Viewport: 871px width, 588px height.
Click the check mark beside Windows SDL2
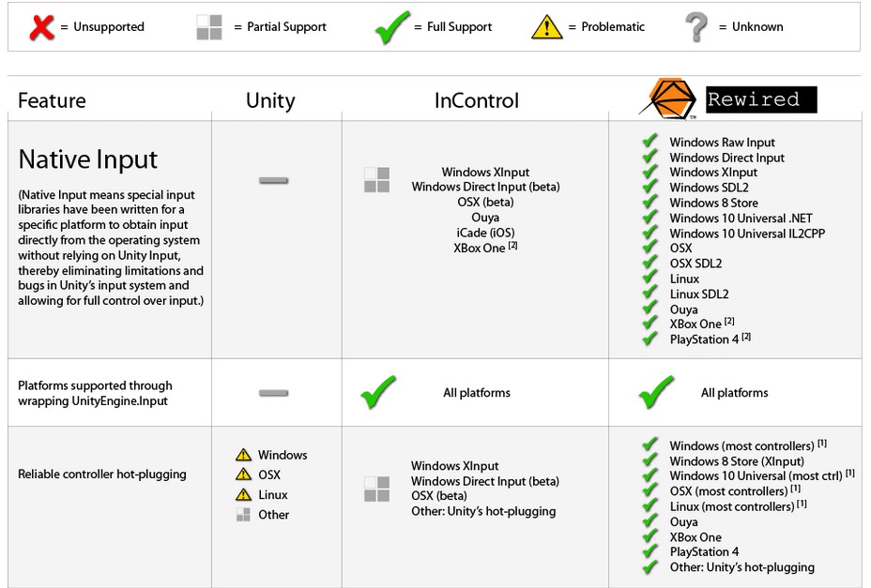(649, 187)
